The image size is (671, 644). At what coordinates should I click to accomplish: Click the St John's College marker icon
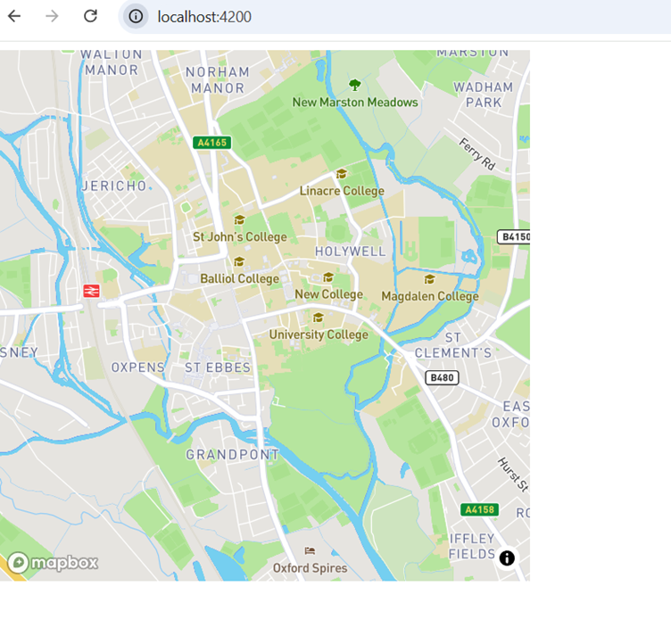(x=239, y=220)
